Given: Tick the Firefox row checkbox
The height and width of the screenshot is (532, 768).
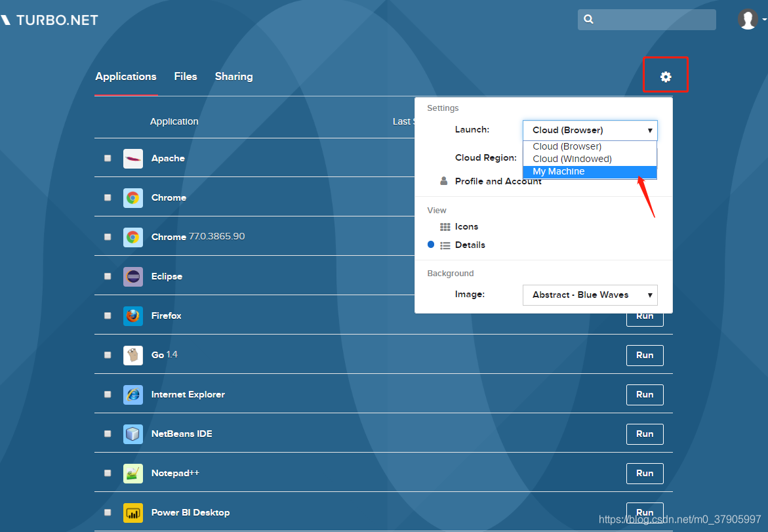Looking at the screenshot, I should [108, 316].
